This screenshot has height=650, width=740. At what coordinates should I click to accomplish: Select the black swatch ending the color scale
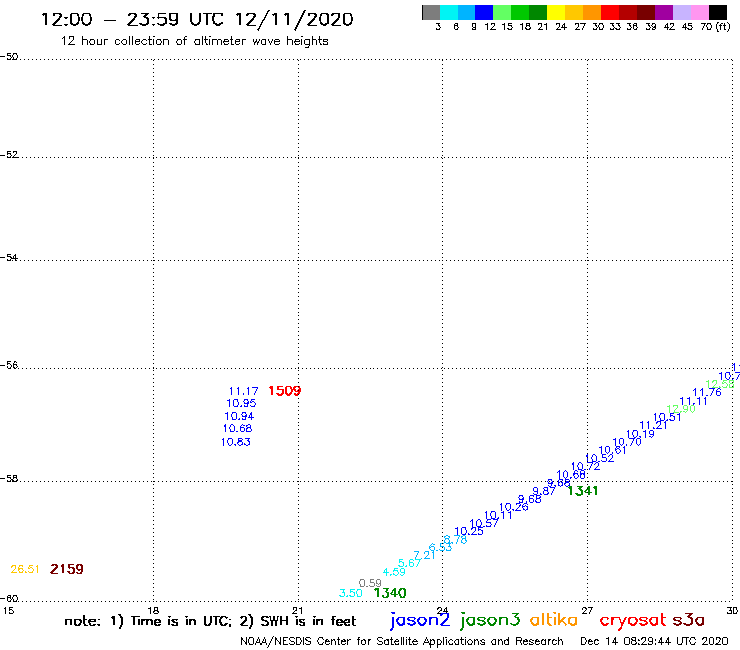(x=717, y=12)
